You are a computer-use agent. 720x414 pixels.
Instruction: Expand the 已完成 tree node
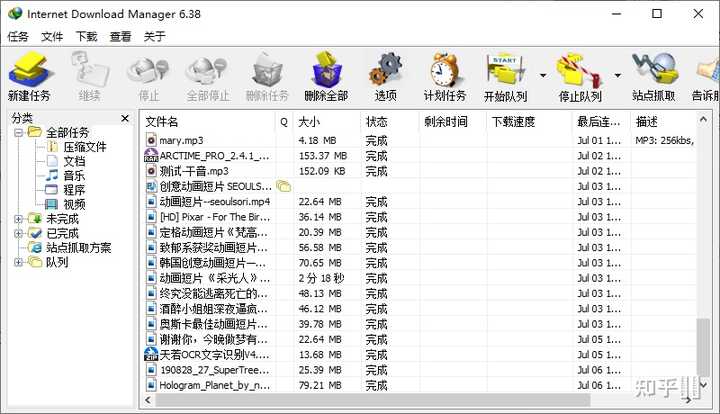18,234
